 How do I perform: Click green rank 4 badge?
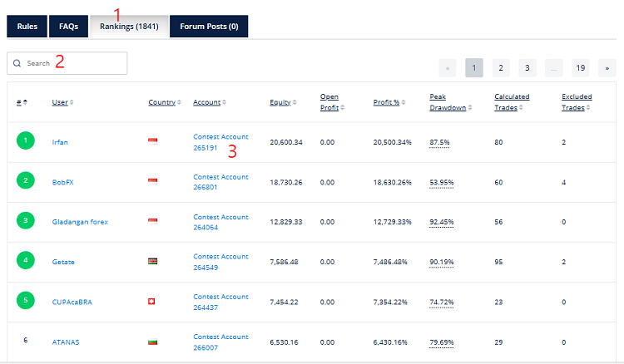26,260
